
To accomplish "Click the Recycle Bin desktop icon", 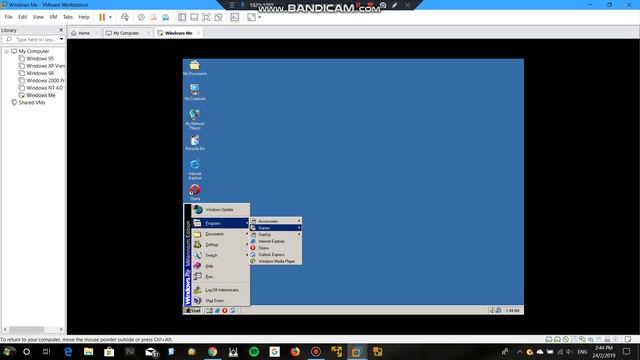I will coord(195,143).
